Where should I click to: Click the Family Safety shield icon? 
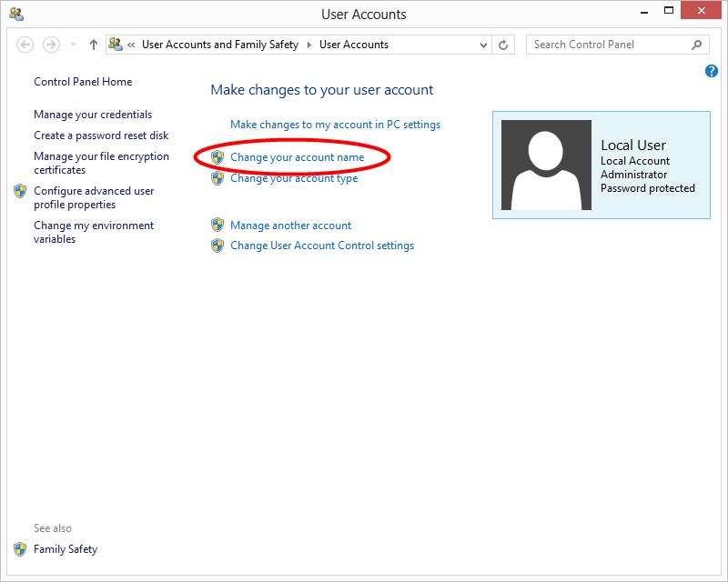(x=20, y=549)
